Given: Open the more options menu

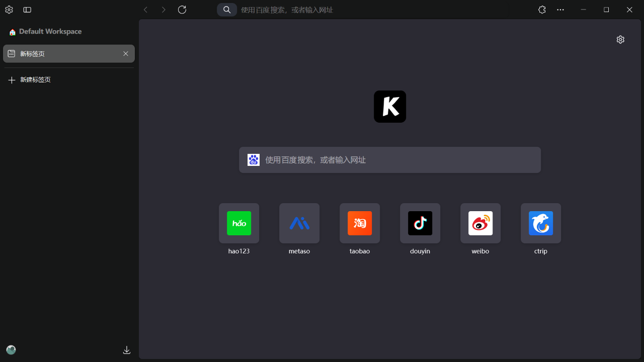Looking at the screenshot, I should click(560, 10).
